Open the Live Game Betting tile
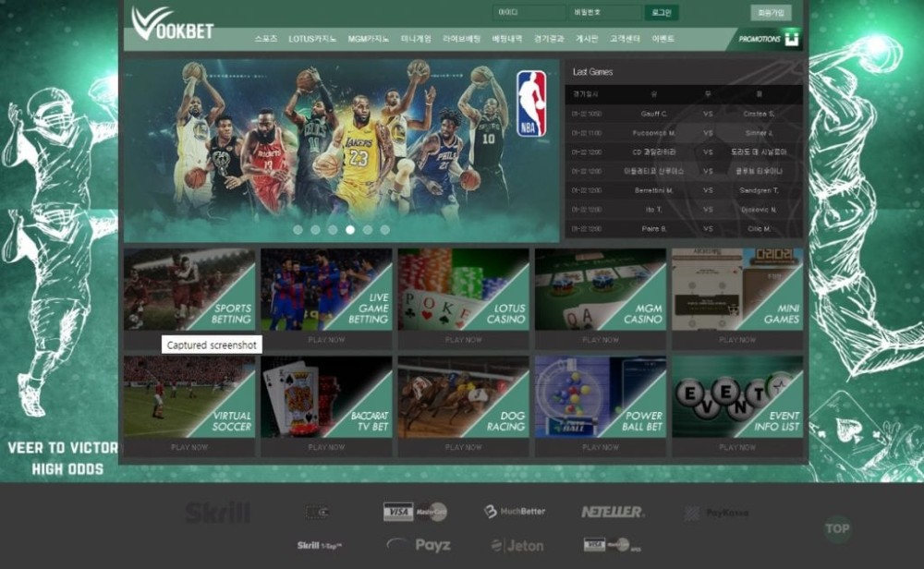 pyautogui.click(x=326, y=289)
